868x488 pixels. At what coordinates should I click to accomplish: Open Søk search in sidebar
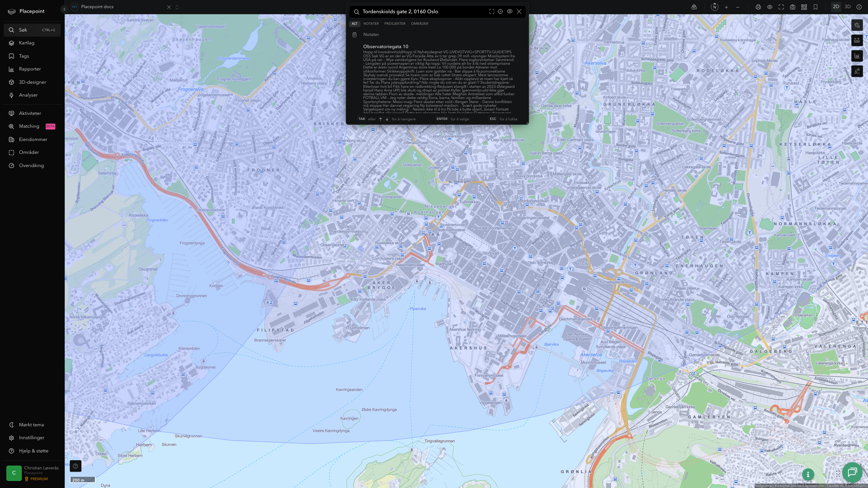click(32, 30)
